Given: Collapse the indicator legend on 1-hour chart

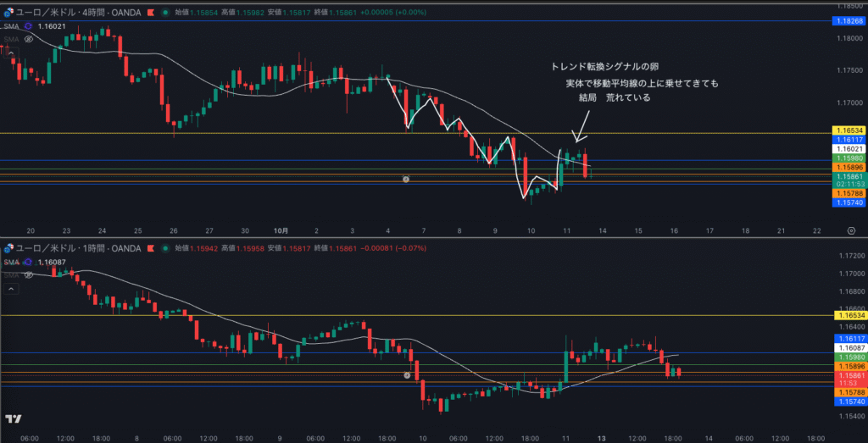Looking at the screenshot, I should (x=11, y=289).
